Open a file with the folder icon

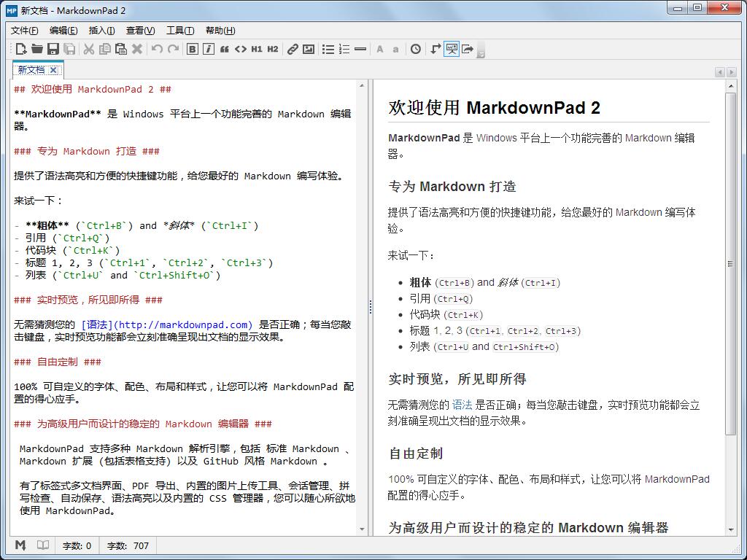tap(37, 49)
